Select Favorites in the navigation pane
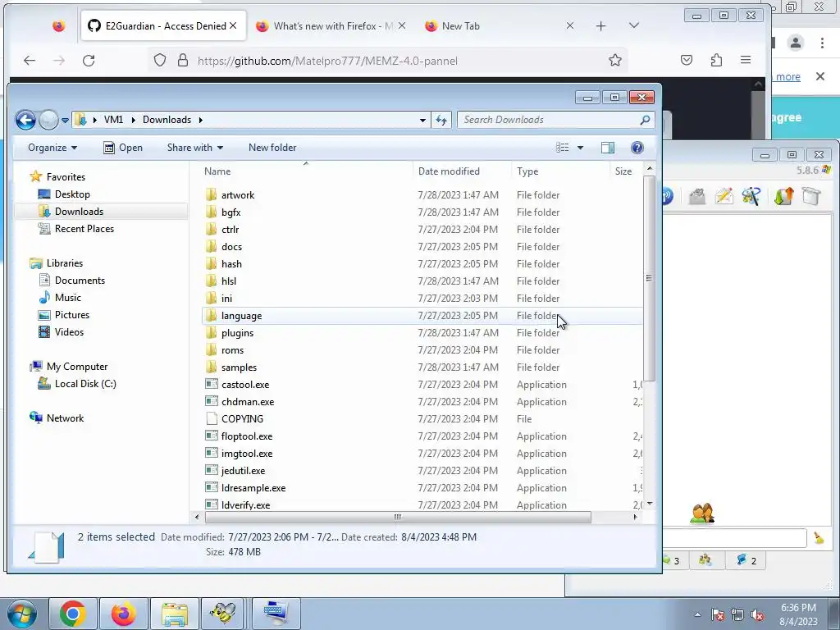The height and width of the screenshot is (630, 840). pyautogui.click(x=58, y=177)
